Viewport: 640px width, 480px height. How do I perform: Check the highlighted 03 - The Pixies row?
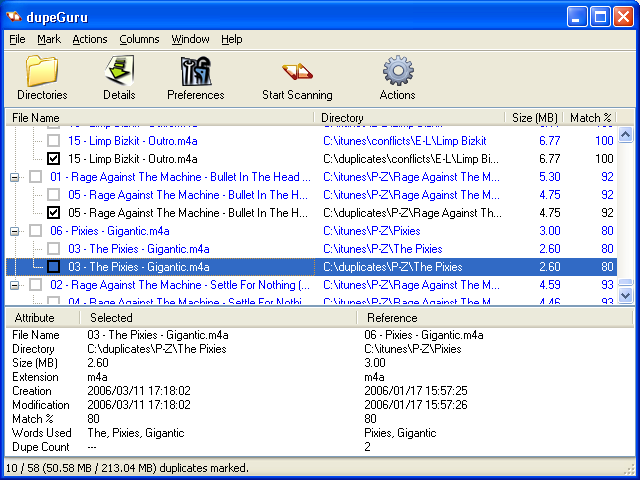[x=53, y=267]
